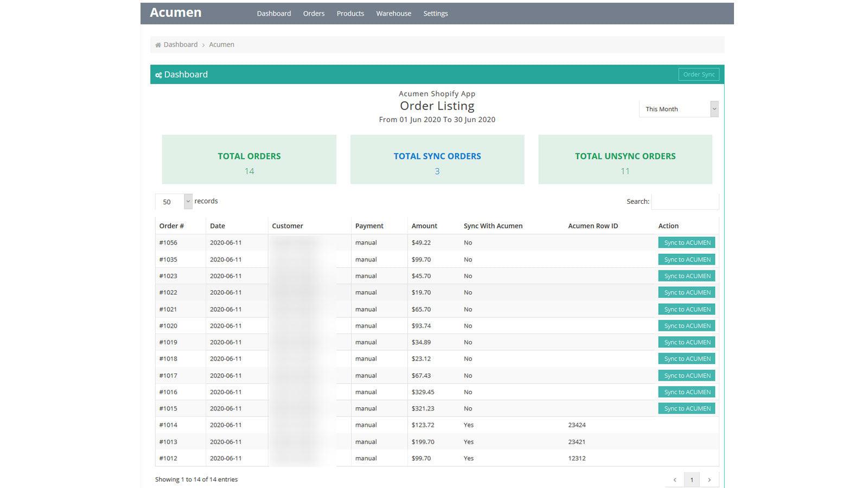Click the previous page arrow in pagination
Screen dimensions: 868x488
coord(674,479)
